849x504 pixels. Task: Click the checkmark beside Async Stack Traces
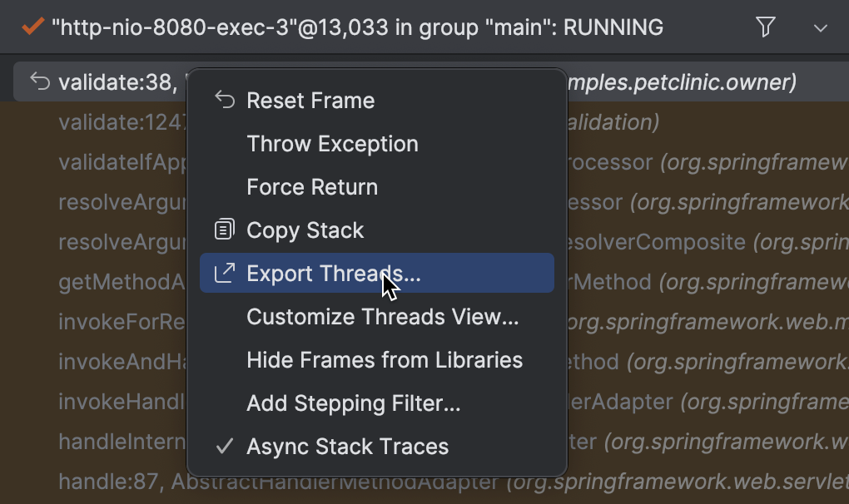(x=223, y=446)
